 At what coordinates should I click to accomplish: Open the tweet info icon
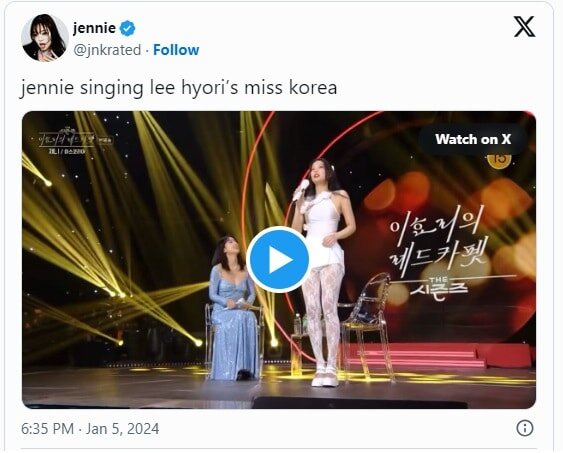[x=525, y=428]
